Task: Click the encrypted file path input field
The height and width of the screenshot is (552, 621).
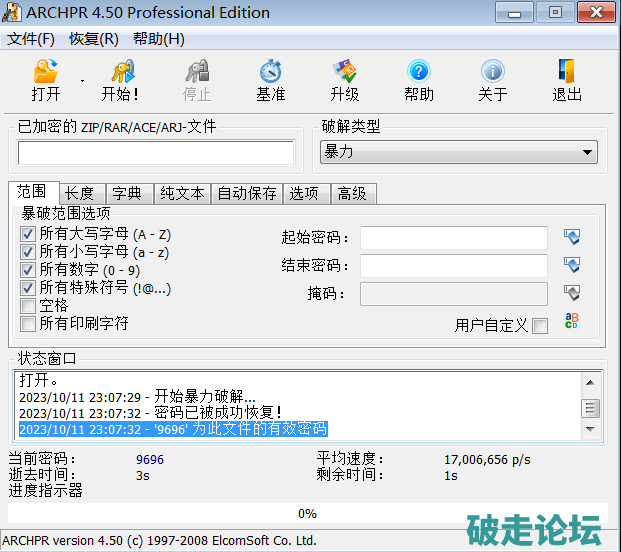Action: tap(156, 152)
